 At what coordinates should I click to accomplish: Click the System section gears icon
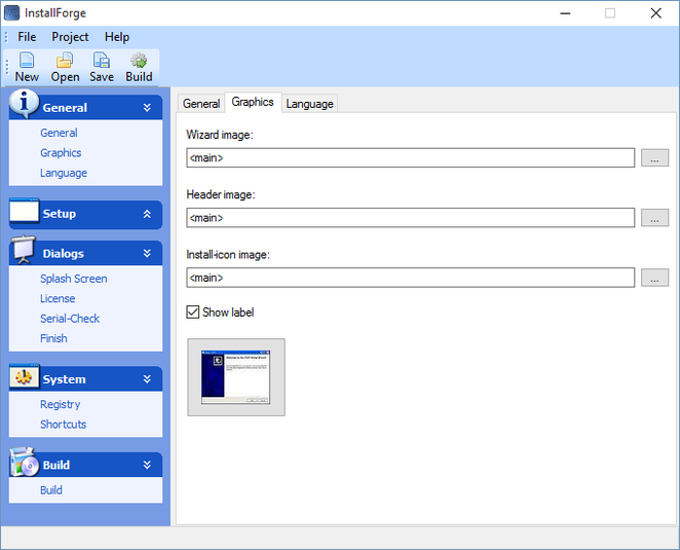pyautogui.click(x=24, y=376)
